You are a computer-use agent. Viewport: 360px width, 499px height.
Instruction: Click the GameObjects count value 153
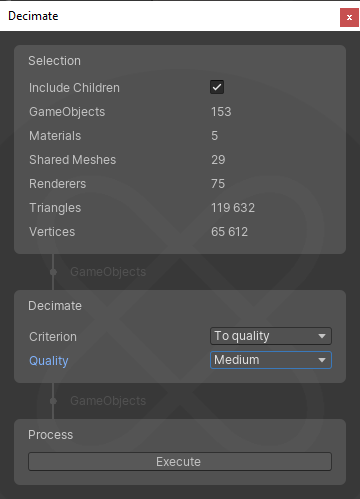point(221,112)
